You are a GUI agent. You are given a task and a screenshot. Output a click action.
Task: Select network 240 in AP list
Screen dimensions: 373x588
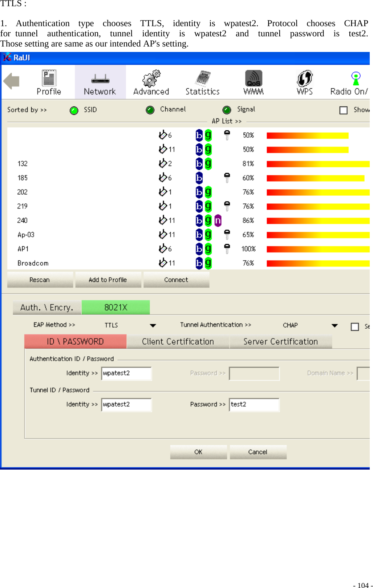tap(188, 220)
